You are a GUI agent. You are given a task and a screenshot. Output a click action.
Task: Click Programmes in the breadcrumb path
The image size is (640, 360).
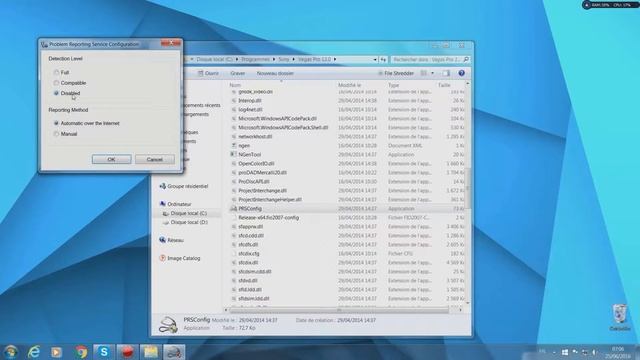(x=255, y=59)
